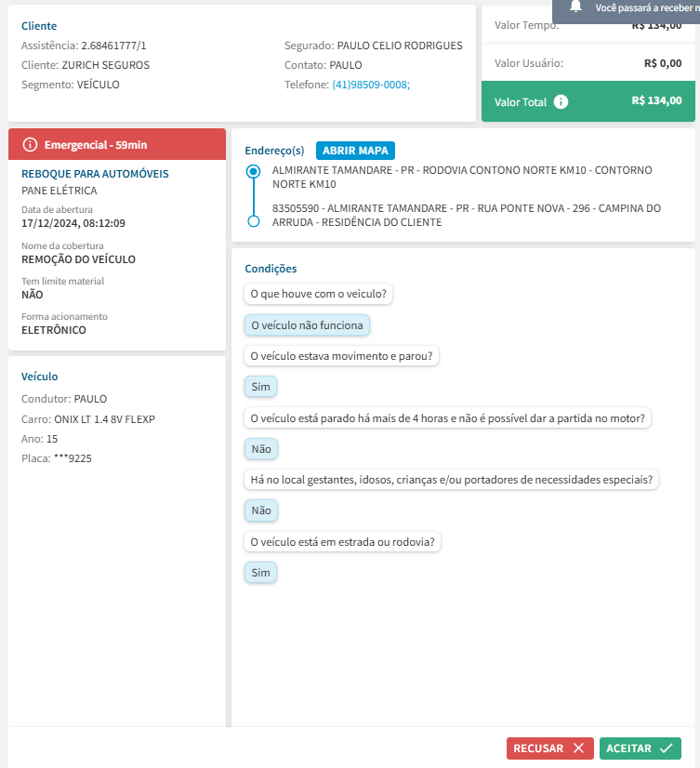Select the 'O veículo não funciona' answer
Image resolution: width=700 pixels, height=768 pixels.
click(x=308, y=325)
